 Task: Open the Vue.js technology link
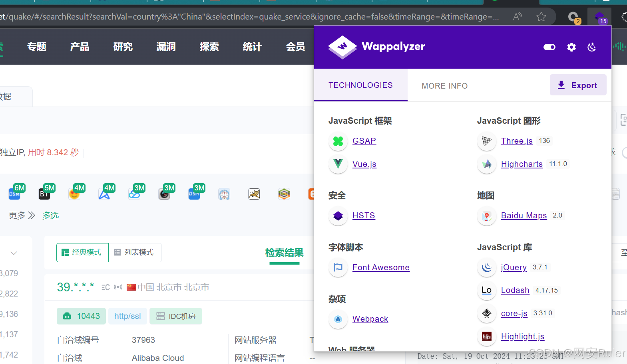tap(364, 164)
